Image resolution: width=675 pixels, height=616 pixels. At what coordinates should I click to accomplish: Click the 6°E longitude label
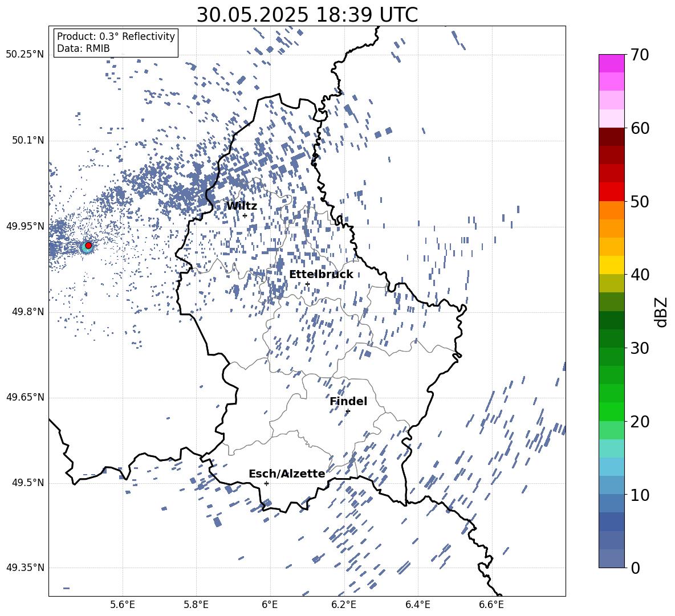pyautogui.click(x=270, y=605)
